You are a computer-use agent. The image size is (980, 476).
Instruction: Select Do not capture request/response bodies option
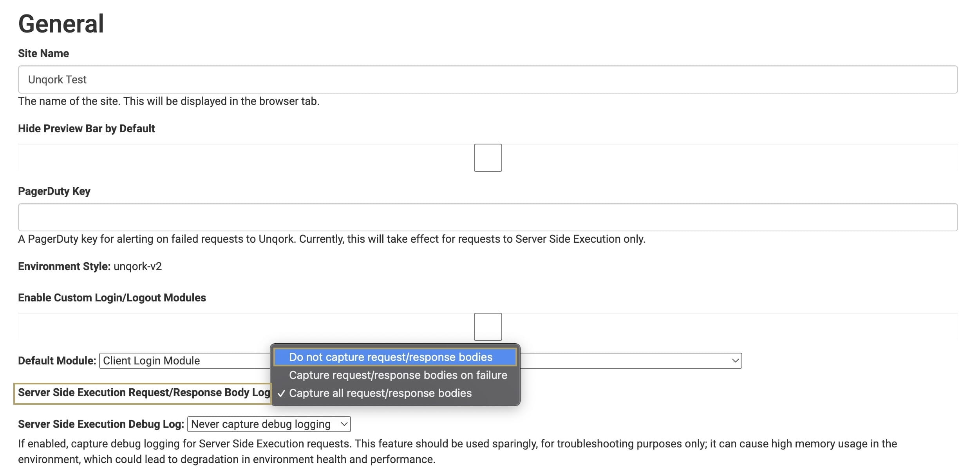coord(395,357)
